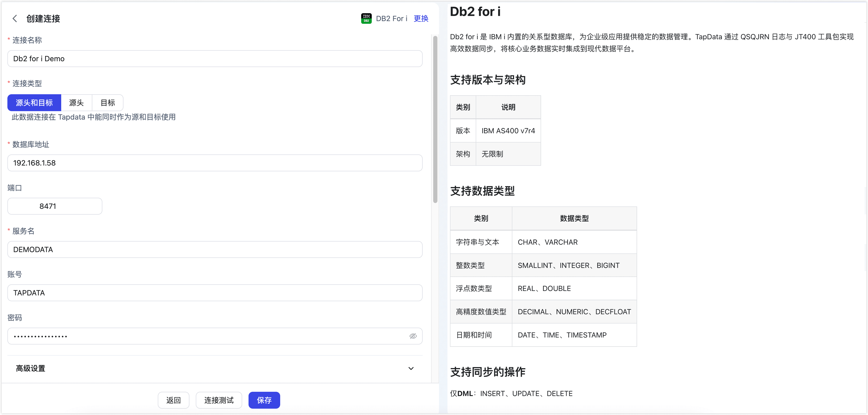Click the 连接测试 button
Image resolution: width=868 pixels, height=415 pixels.
219,400
